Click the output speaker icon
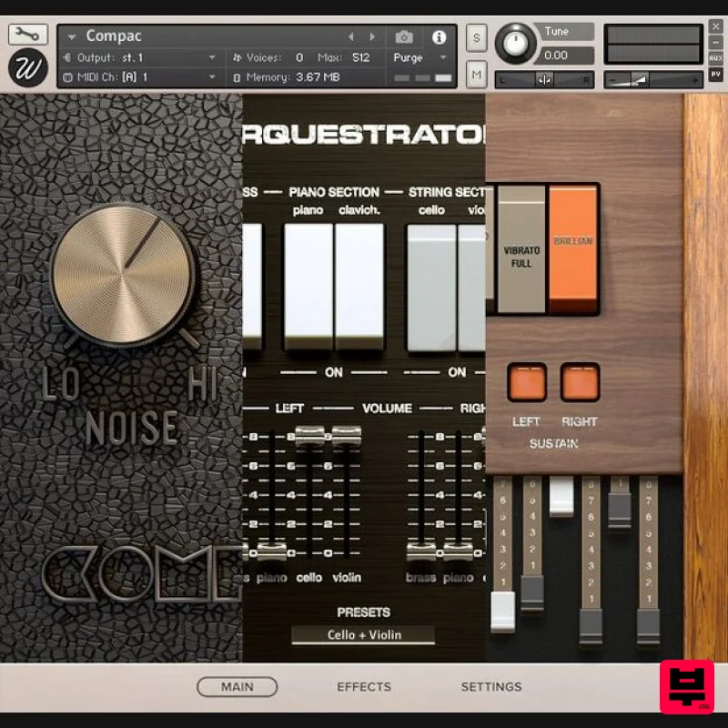The height and width of the screenshot is (728, 728). 67,56
